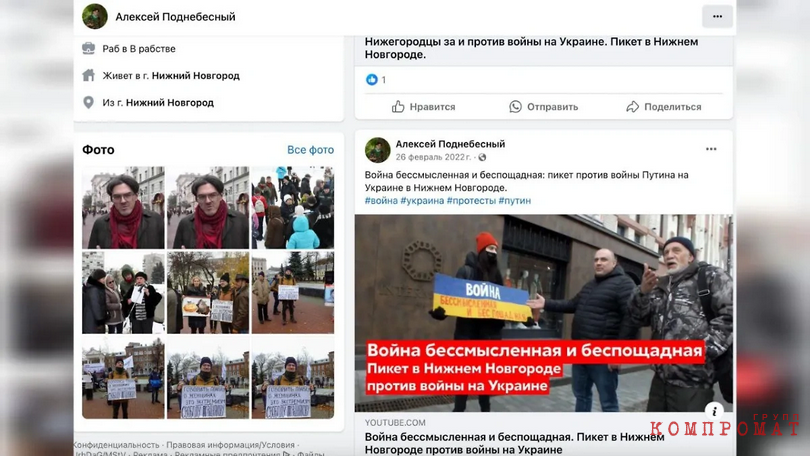Click the info icon on video preview
Viewport: 810px width, 456px height.
[x=714, y=411]
